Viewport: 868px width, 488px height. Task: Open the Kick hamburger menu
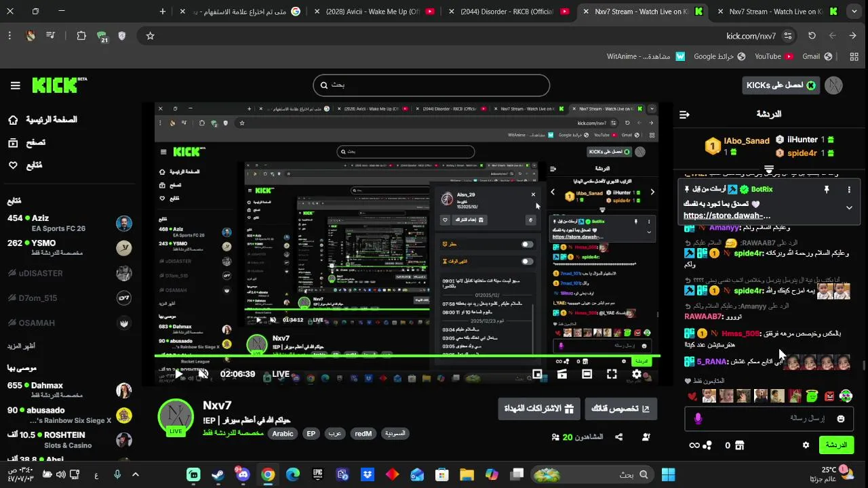pyautogui.click(x=15, y=85)
